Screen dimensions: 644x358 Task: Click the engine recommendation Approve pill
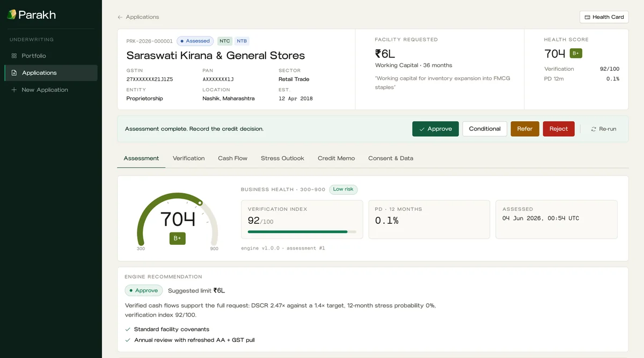point(144,290)
